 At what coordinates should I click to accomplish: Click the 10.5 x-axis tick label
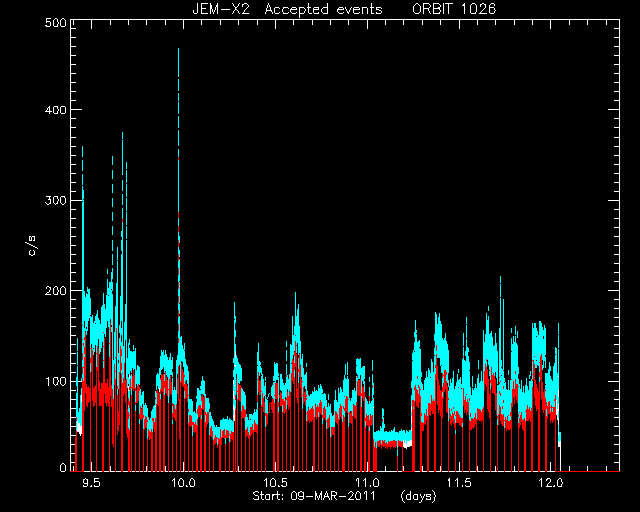point(276,483)
